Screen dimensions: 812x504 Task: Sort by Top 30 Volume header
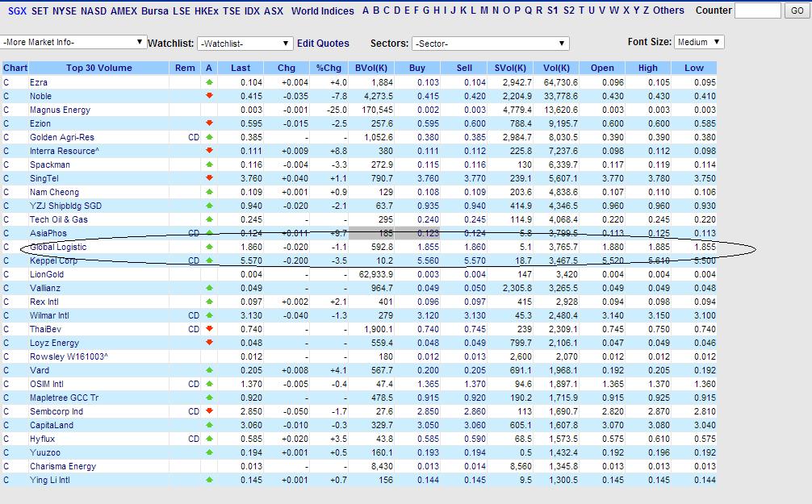99,68
